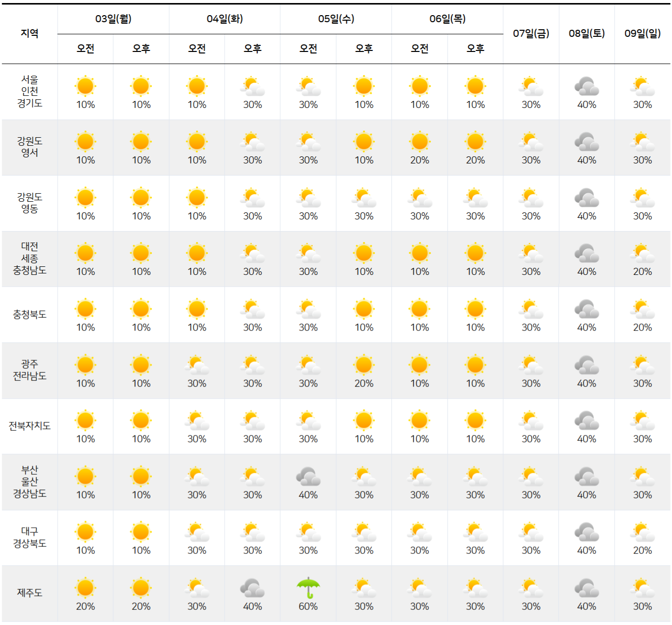Select the 부산 울산 경상남도 region label
The width and height of the screenshot is (672, 625).
tap(30, 481)
